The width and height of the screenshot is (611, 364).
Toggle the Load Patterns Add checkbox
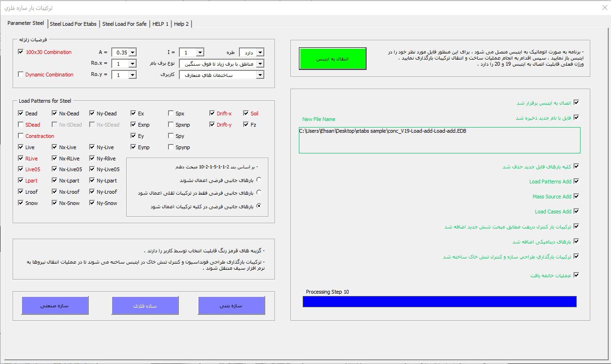(576, 182)
